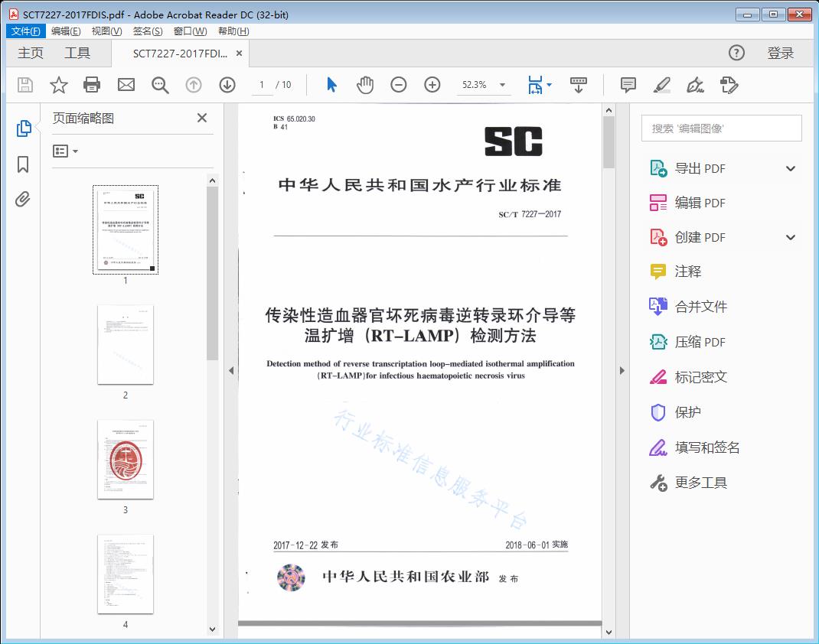Open the bookmarks panel icon
The width and height of the screenshot is (819, 644).
(x=23, y=164)
